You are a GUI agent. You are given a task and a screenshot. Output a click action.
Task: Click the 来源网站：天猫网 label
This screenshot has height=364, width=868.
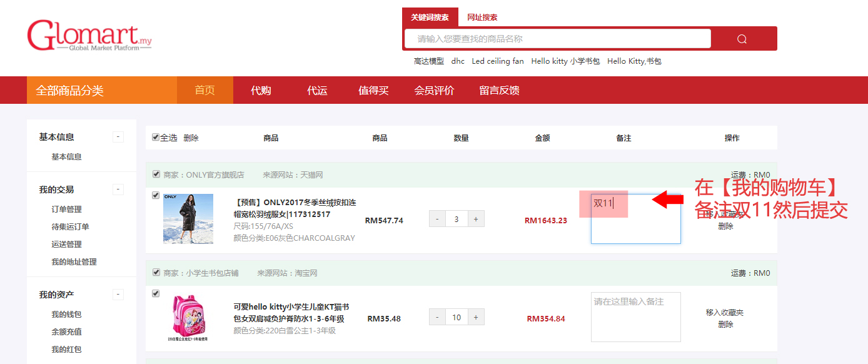click(x=293, y=175)
